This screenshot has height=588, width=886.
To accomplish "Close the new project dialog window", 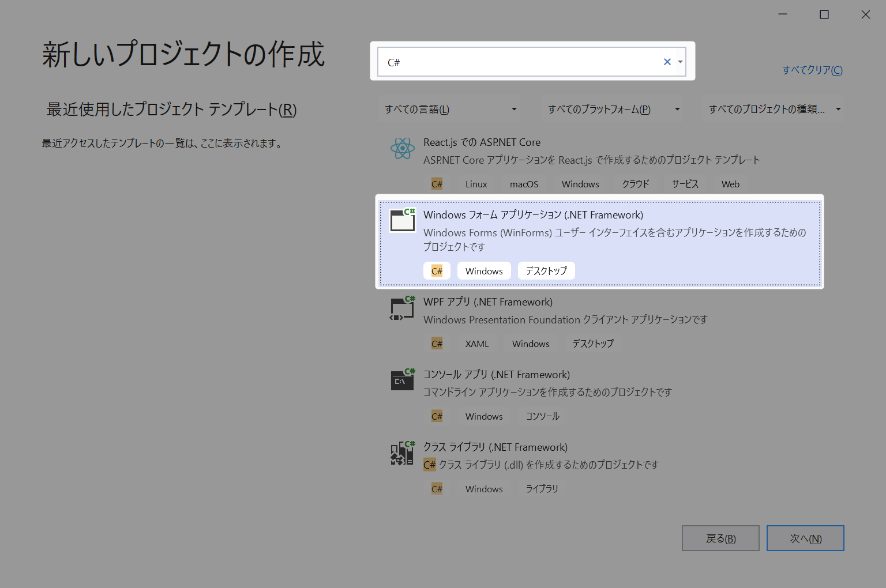I will (866, 14).
